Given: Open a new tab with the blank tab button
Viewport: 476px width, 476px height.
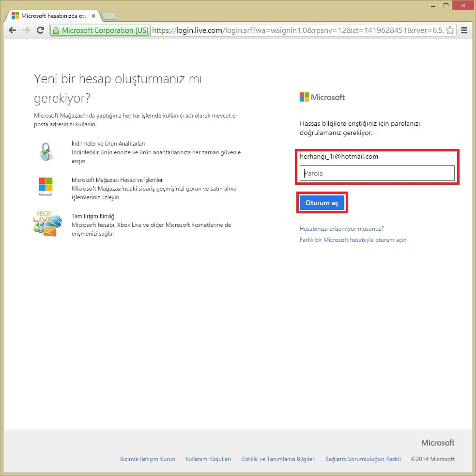Looking at the screenshot, I should pyautogui.click(x=109, y=16).
